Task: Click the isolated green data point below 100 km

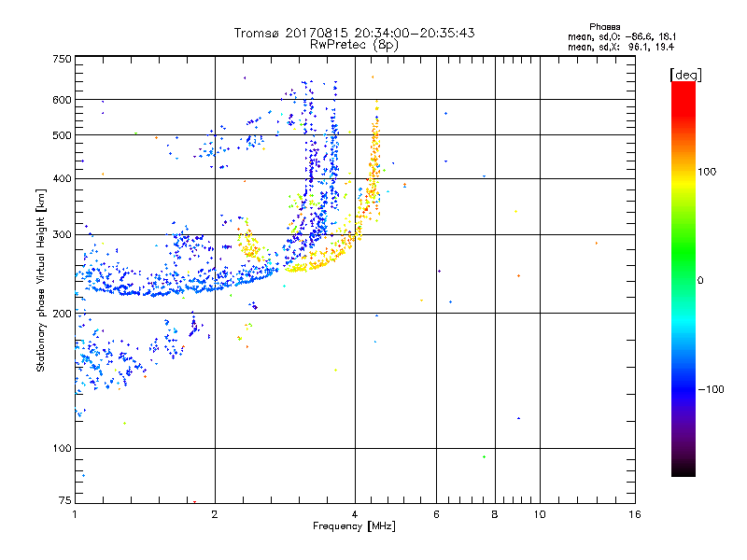Action: (484, 457)
